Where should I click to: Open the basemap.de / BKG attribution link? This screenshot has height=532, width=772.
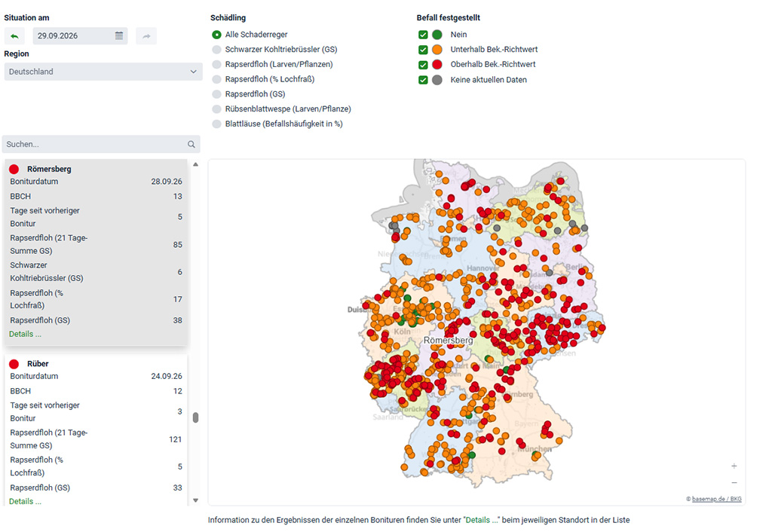[x=716, y=499]
